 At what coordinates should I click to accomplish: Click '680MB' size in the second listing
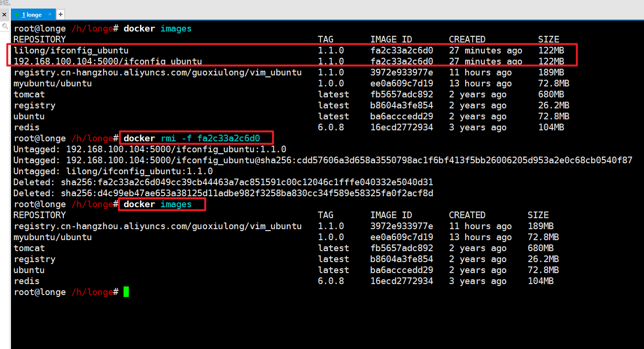point(540,248)
